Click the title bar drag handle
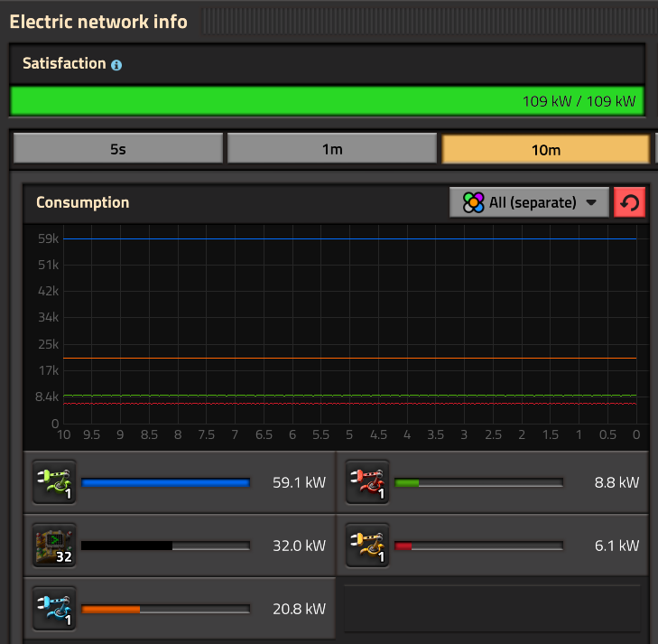This screenshot has height=644, width=658. click(x=428, y=21)
